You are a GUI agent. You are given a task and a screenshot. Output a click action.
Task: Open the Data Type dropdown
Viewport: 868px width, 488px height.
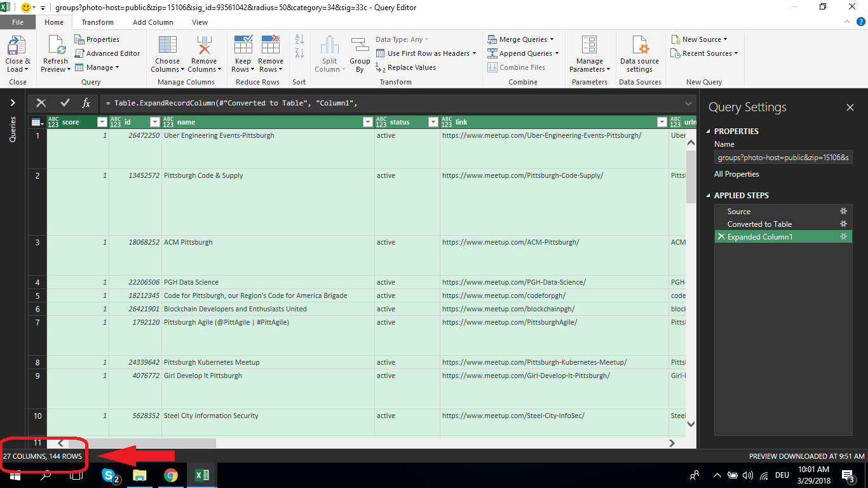point(402,39)
